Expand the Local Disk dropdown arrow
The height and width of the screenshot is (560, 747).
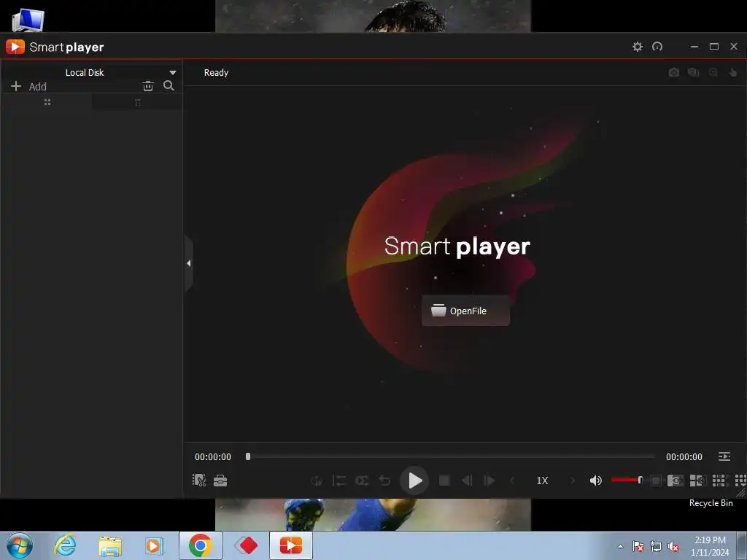[x=173, y=73]
